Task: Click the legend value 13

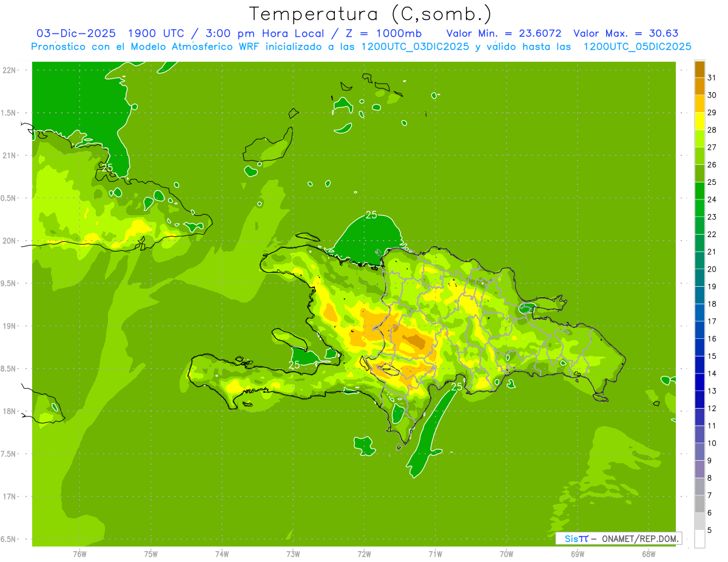Action: pyautogui.click(x=712, y=391)
